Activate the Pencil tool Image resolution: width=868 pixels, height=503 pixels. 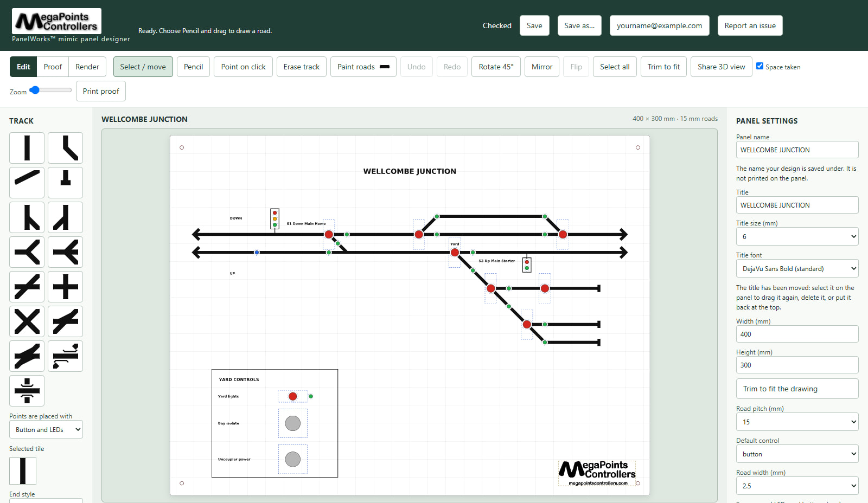click(x=193, y=67)
